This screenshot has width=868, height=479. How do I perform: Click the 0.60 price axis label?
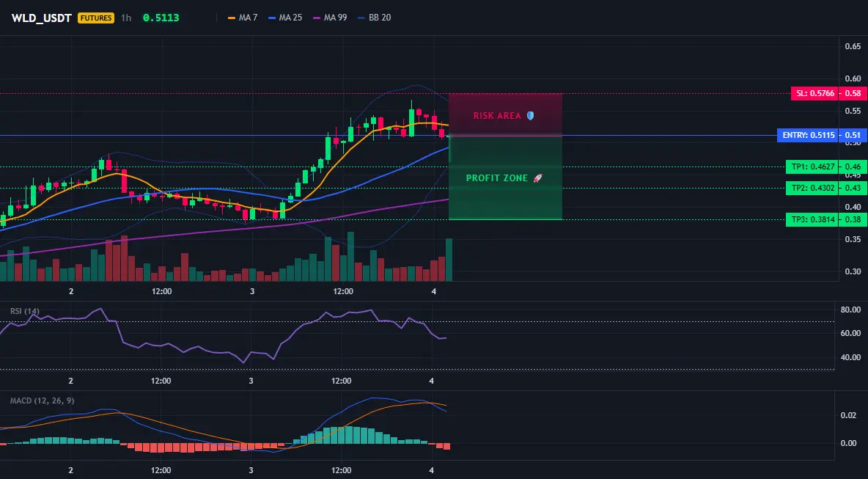pos(853,78)
